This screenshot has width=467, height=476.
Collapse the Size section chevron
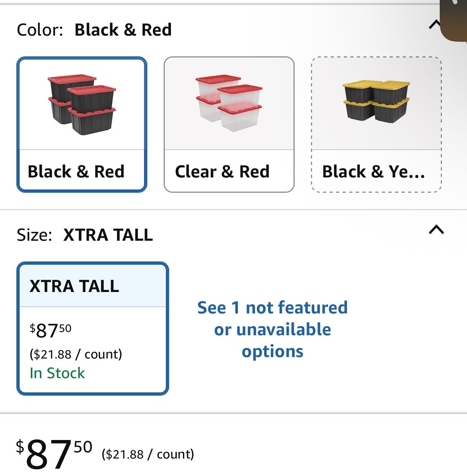coord(436,230)
